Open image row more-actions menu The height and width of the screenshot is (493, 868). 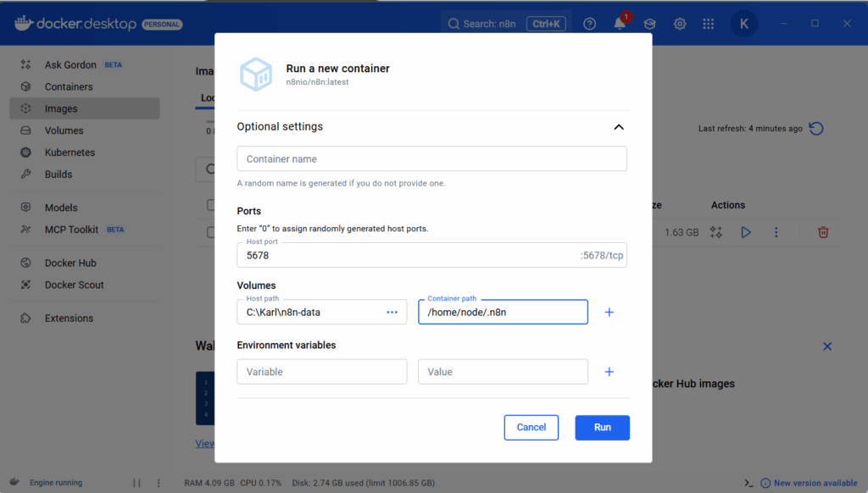click(776, 232)
